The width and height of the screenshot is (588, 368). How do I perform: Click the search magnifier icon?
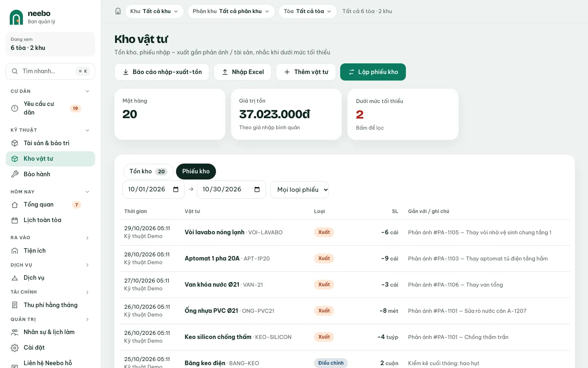(x=15, y=71)
